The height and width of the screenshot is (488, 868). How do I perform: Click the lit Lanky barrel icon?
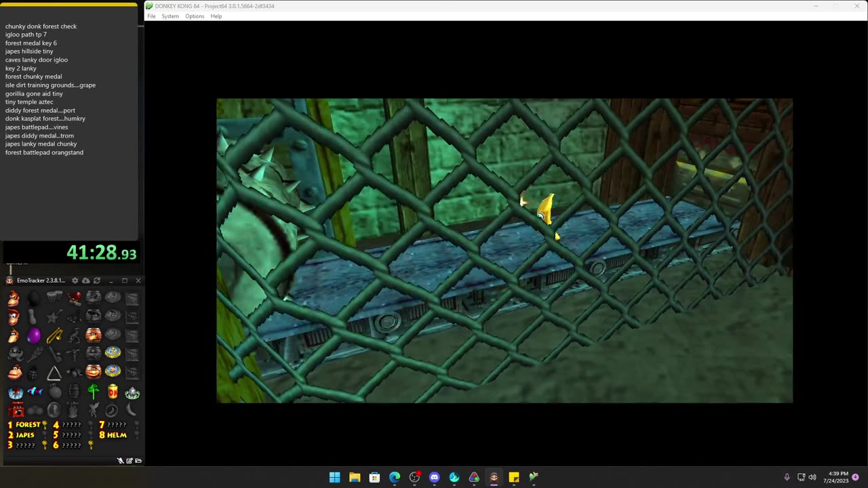[94, 335]
